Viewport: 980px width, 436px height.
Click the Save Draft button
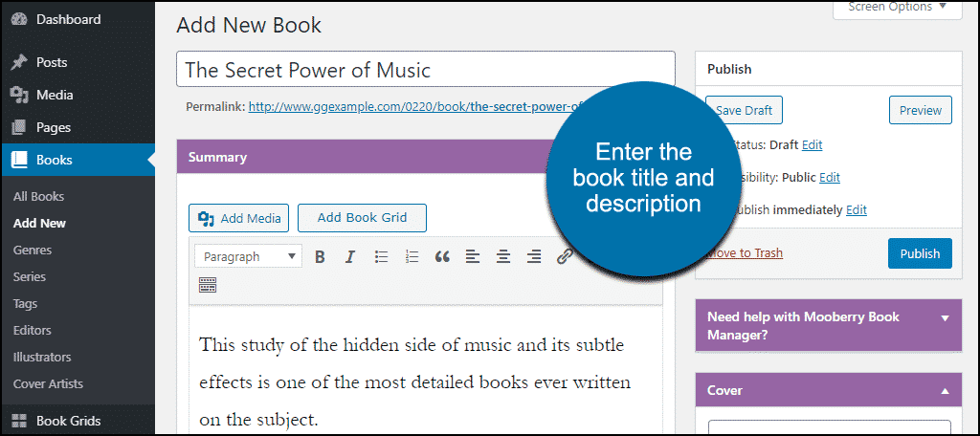pyautogui.click(x=744, y=110)
